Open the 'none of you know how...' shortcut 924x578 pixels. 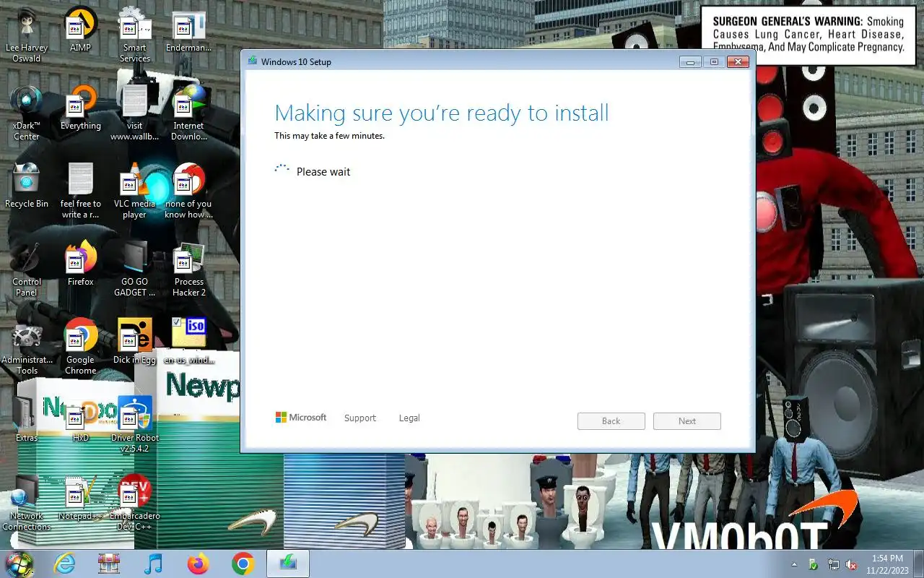189,191
